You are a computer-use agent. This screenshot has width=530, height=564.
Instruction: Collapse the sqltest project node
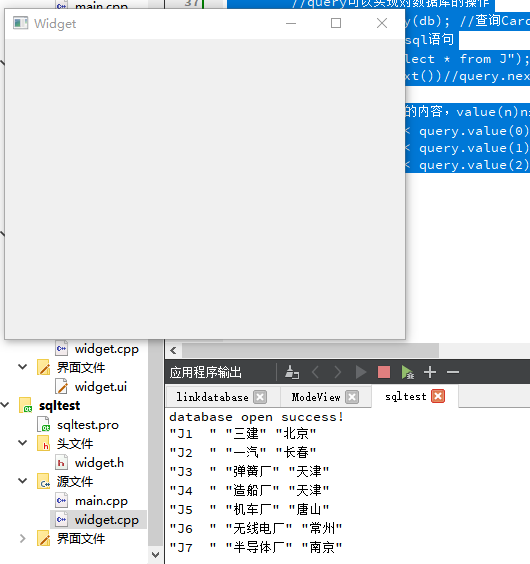coord(5,405)
